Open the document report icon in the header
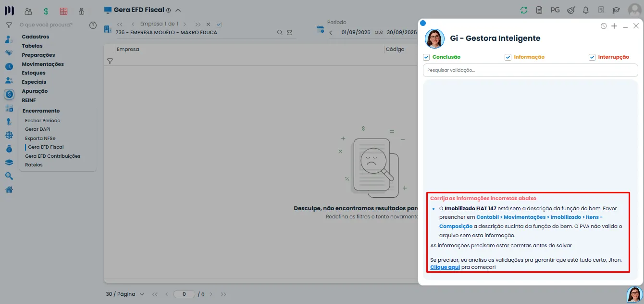This screenshot has height=304, width=644. coord(539,9)
